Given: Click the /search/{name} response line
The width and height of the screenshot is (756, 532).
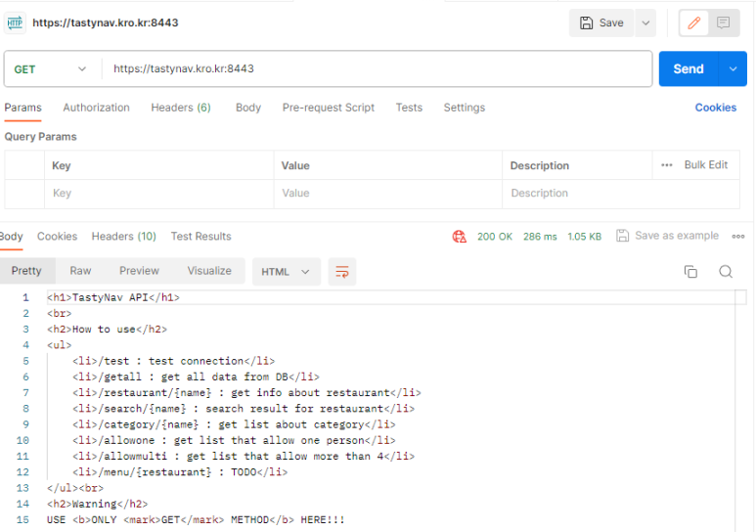Looking at the screenshot, I should click(244, 409).
